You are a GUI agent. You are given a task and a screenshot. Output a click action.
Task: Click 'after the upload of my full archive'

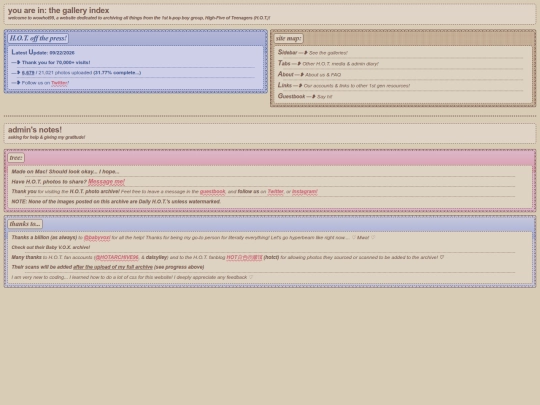click(x=113, y=267)
